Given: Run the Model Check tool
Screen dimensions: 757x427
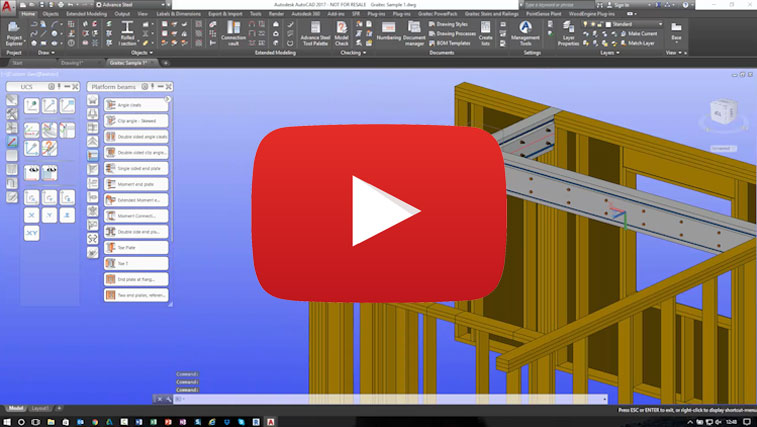Looking at the screenshot, I should click(x=341, y=33).
